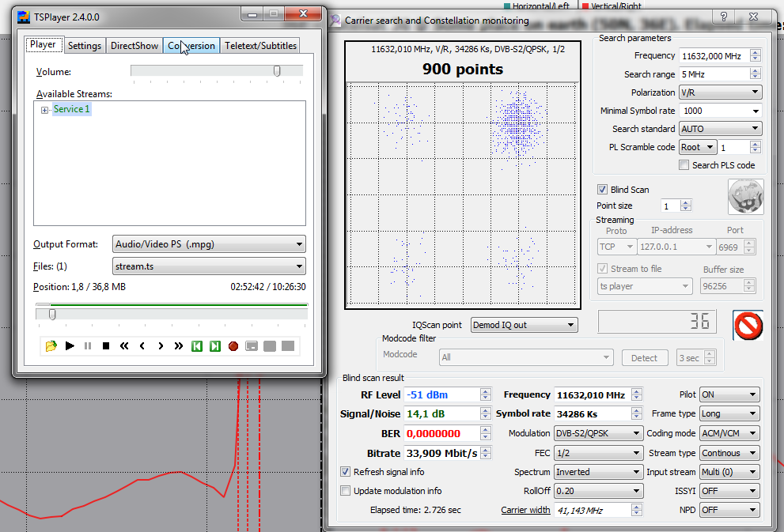Open a file in TSPlayer
Viewport: 784px width, 532px height.
(51, 346)
